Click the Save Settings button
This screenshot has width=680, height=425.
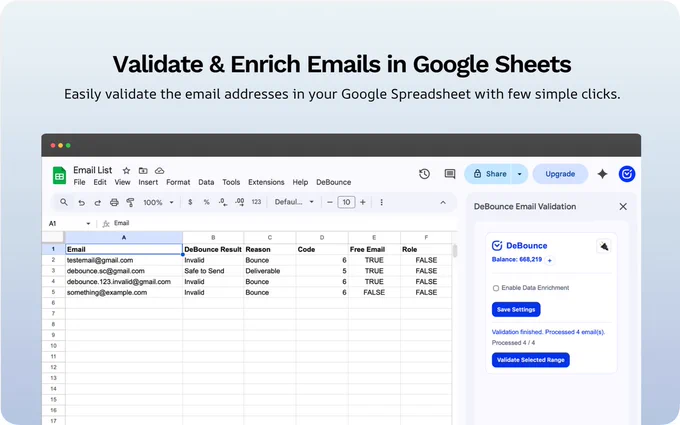pos(516,310)
